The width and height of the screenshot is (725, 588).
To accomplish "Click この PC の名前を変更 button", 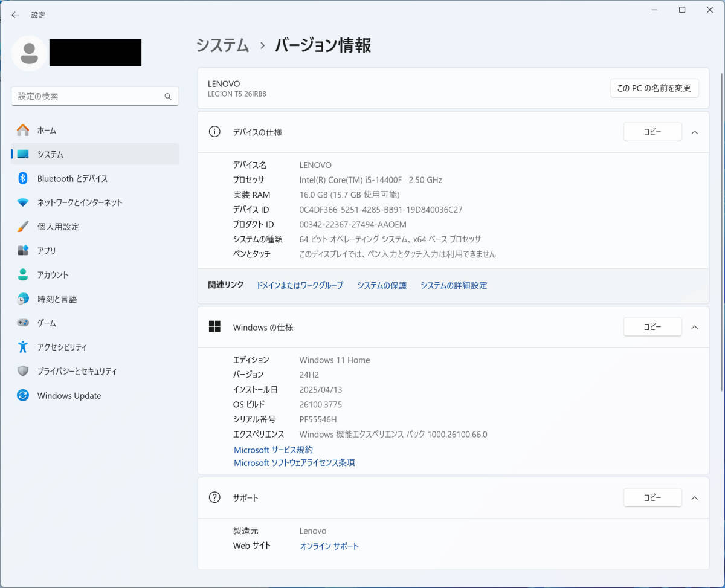I will point(654,88).
